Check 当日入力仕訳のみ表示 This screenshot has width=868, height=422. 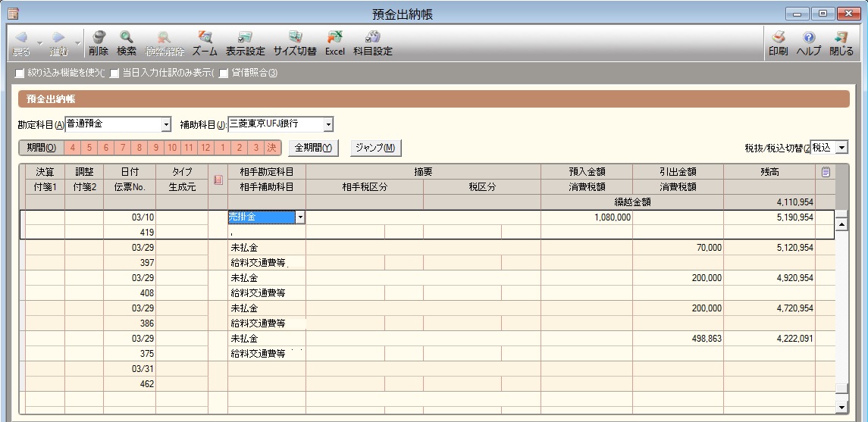coord(114,73)
